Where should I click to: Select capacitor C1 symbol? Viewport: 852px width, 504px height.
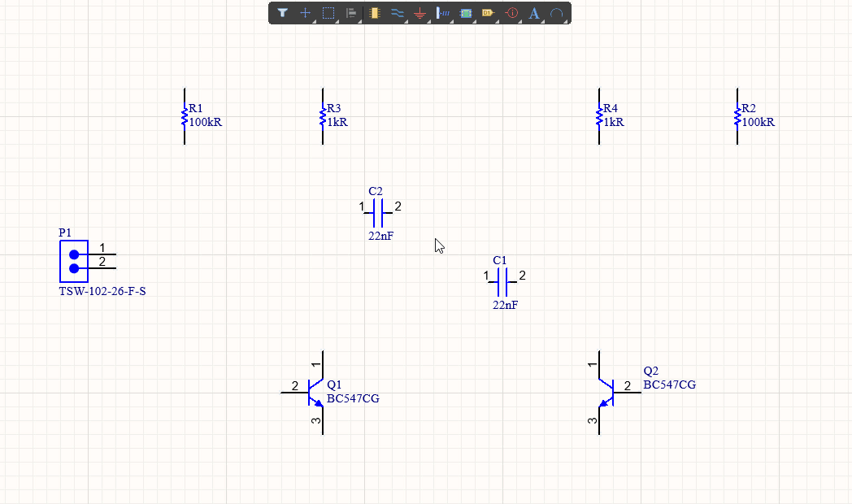point(502,283)
